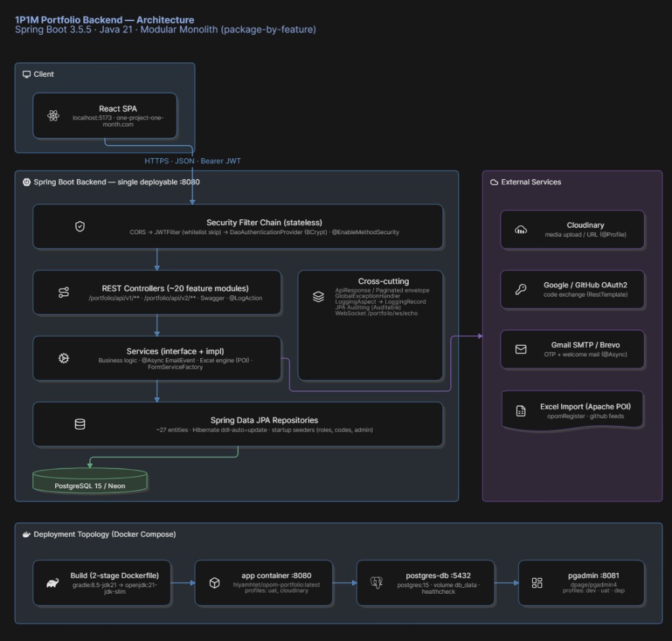Click the pgadmin :8081 title
This screenshot has width=672, height=641.
[x=593, y=575]
